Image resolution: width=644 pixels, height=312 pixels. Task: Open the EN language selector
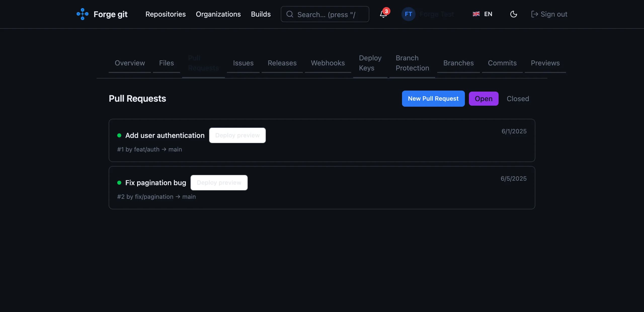coord(482,14)
